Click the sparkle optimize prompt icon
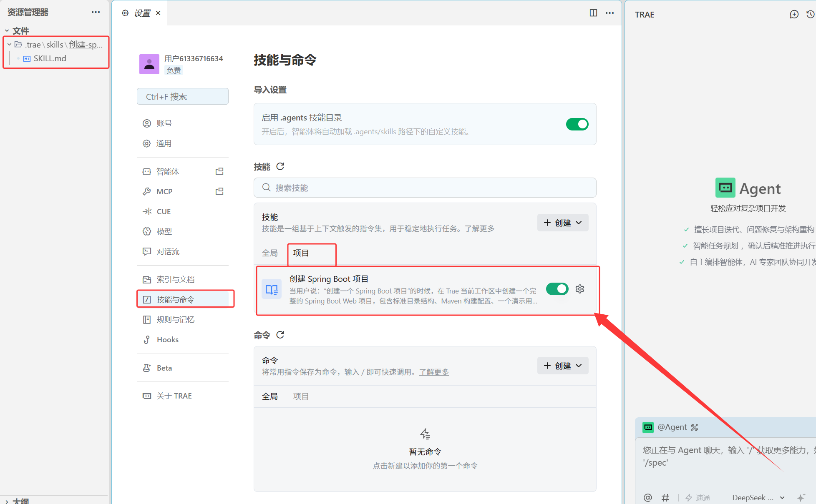Viewport: 816px width, 504px height. (x=801, y=498)
